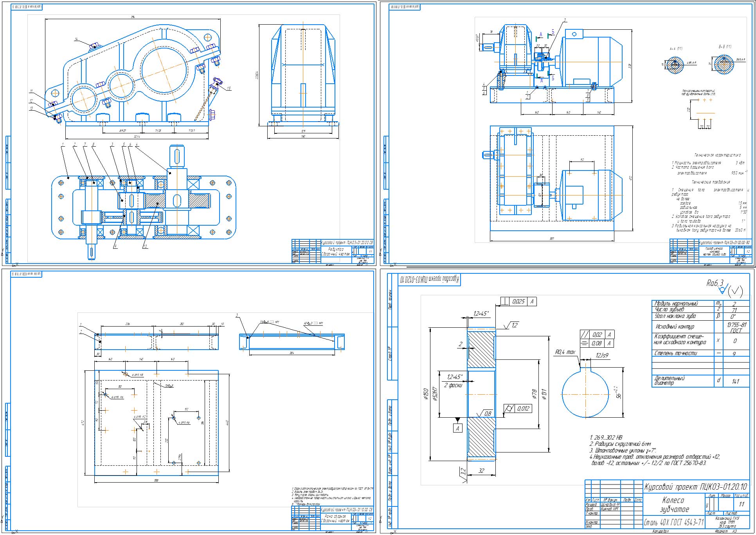Click the ø150 diameter dimension
Screen dimensions: 756x535
point(426,394)
